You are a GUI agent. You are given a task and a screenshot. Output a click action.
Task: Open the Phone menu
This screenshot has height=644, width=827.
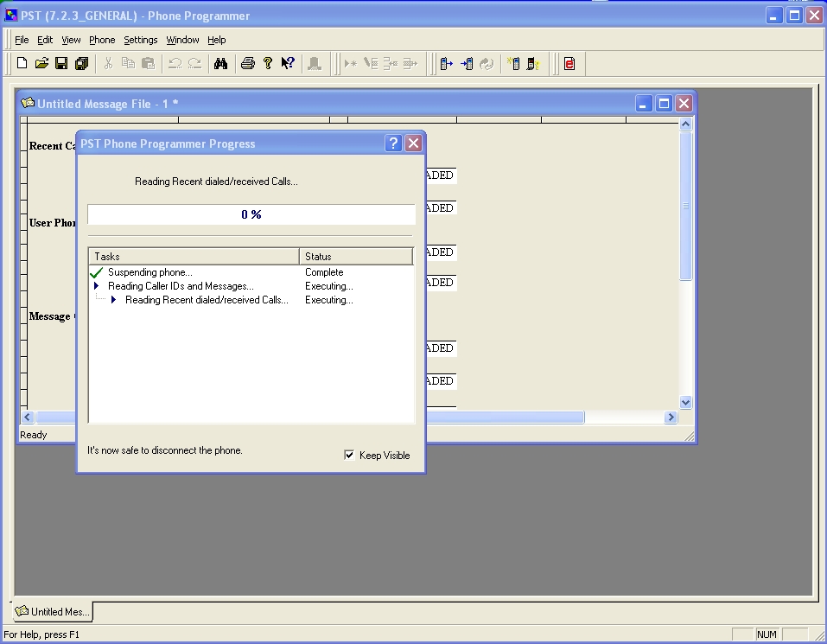point(102,40)
